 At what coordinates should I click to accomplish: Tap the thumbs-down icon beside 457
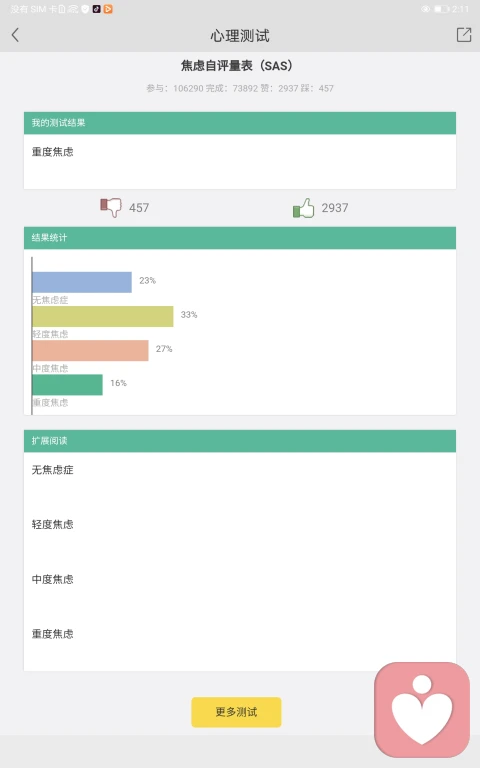[111, 208]
